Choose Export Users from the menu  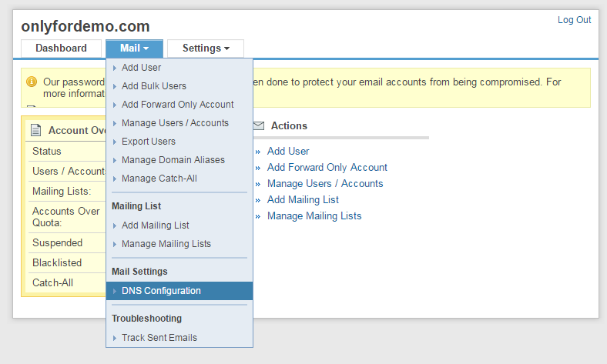click(148, 142)
